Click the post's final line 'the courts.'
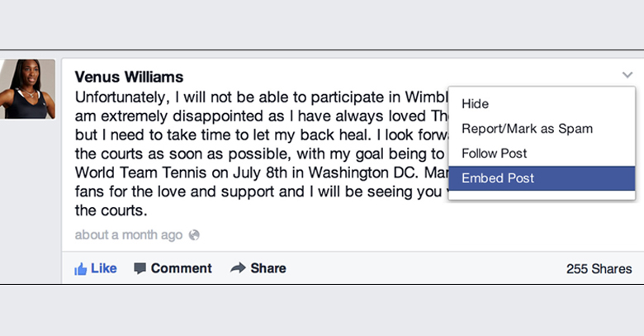The width and height of the screenshot is (644, 336). pos(111,211)
